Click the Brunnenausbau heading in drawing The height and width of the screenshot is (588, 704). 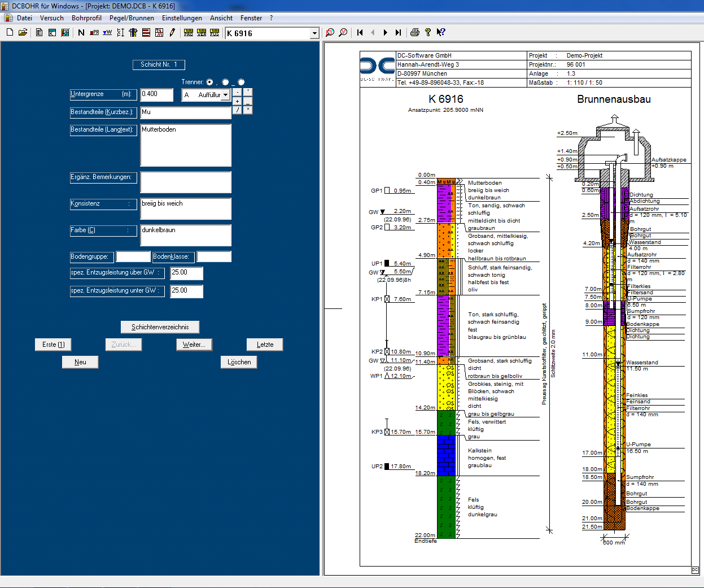coord(614,99)
